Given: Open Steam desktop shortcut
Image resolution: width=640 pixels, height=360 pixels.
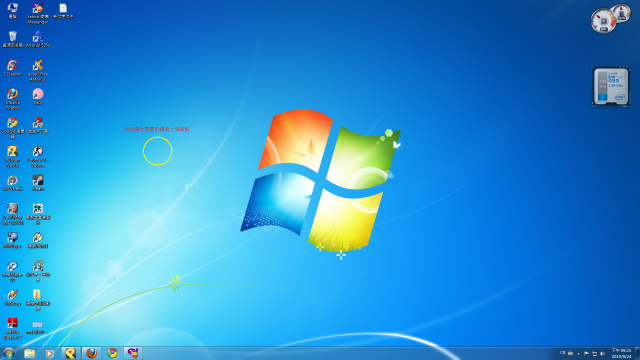Looking at the screenshot, I should pos(38,182).
